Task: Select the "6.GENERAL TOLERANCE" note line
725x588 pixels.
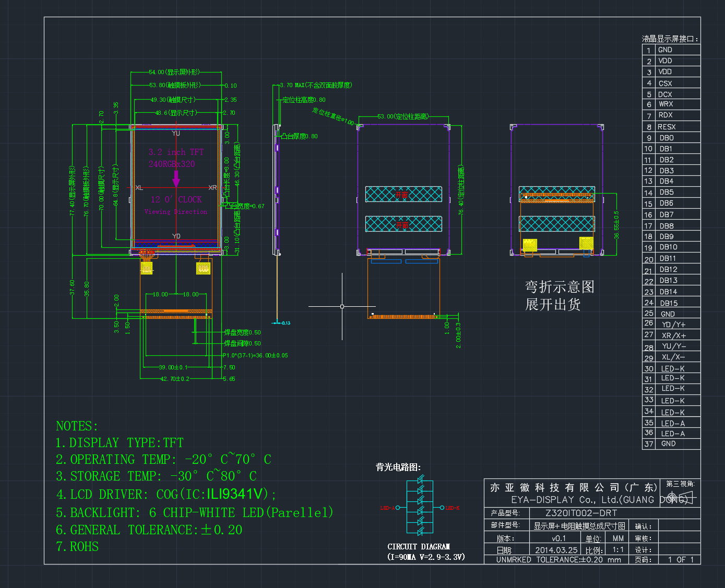Action: [x=149, y=530]
